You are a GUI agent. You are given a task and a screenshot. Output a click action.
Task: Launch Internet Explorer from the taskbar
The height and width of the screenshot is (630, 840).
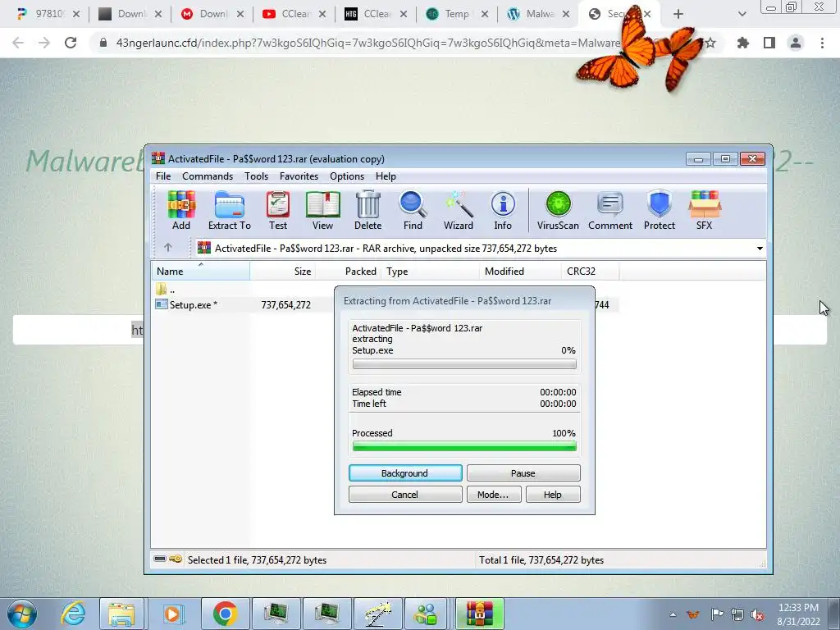pos(73,614)
